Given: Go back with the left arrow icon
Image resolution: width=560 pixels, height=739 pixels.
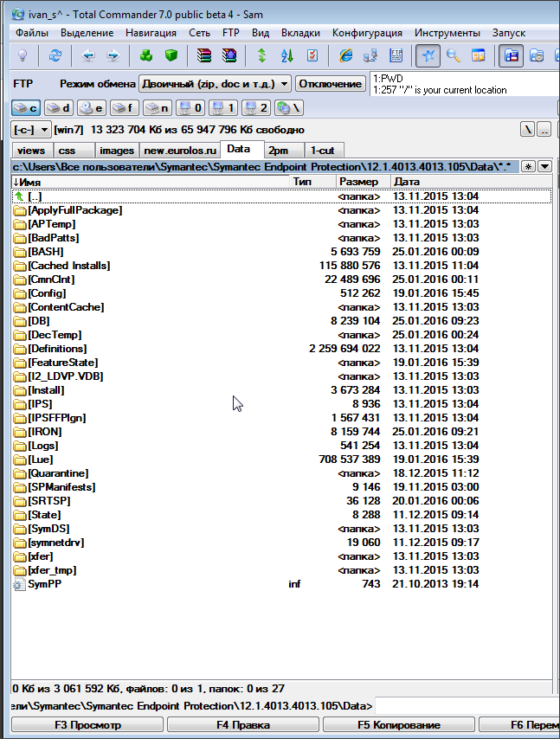Looking at the screenshot, I should [x=88, y=55].
